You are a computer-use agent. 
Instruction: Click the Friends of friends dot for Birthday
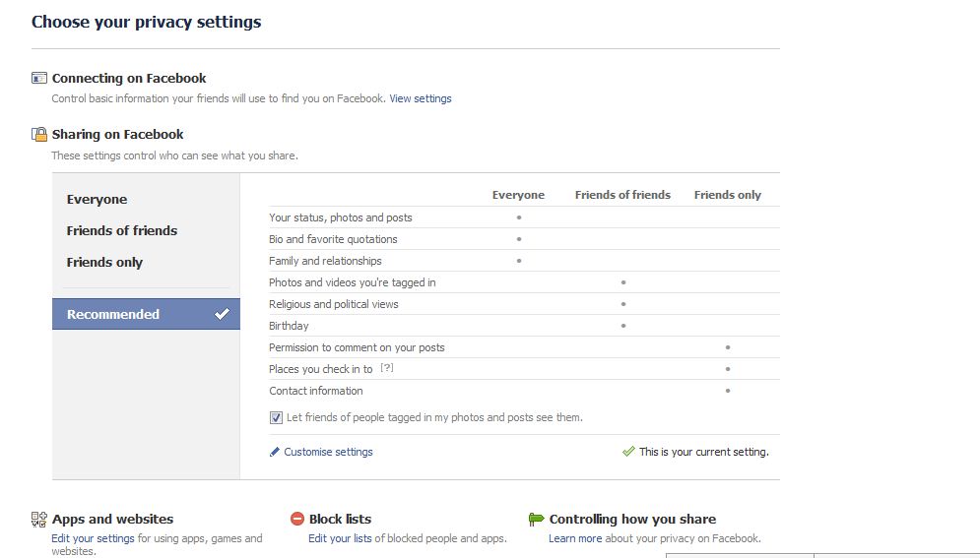(623, 326)
